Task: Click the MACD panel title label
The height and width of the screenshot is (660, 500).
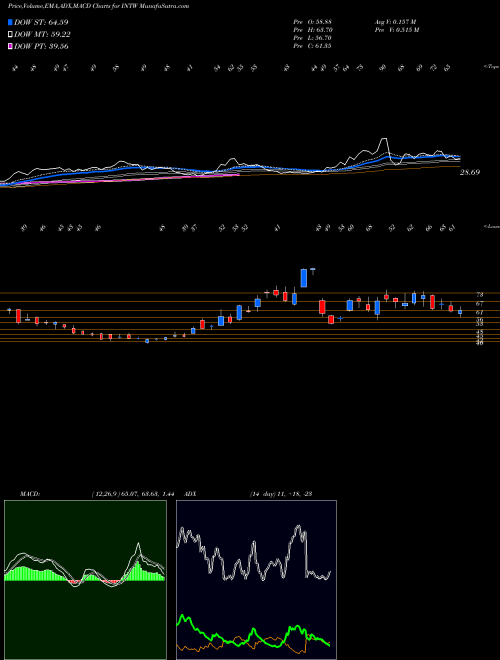Action: tap(30, 494)
